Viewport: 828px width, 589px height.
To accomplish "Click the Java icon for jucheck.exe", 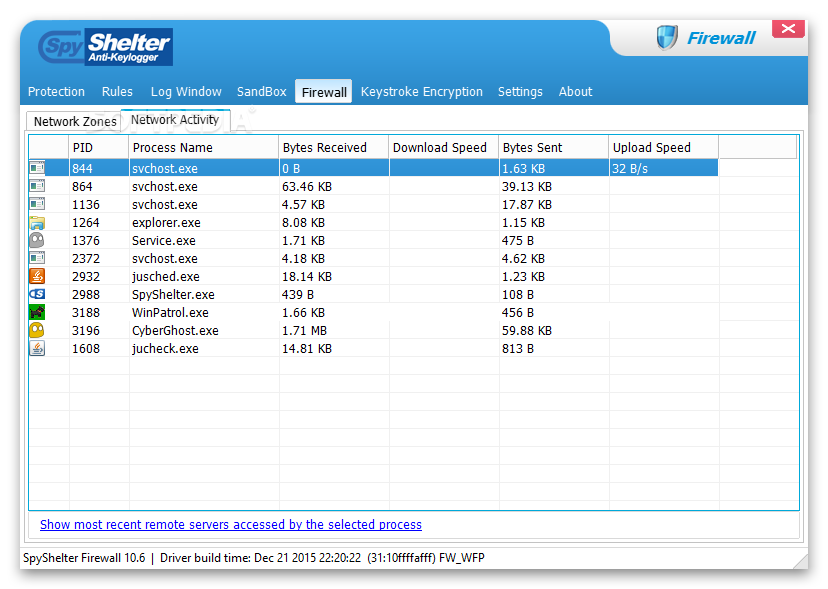I will pos(37,348).
